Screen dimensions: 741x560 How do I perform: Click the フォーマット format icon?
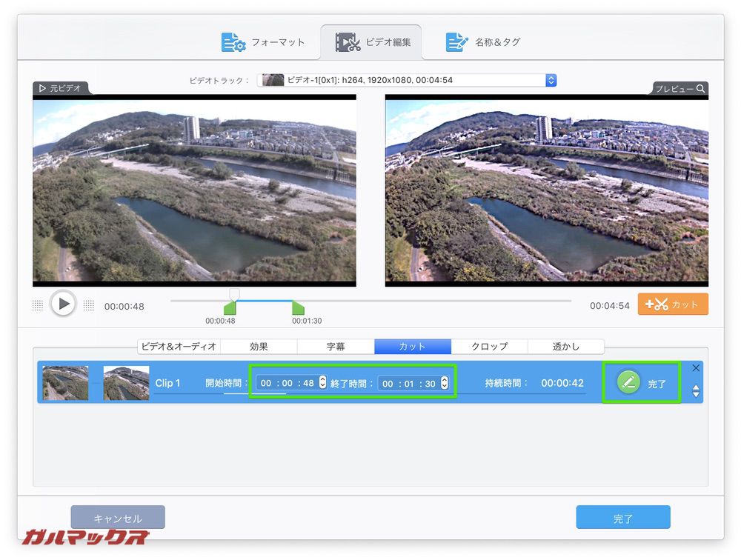pos(232,42)
